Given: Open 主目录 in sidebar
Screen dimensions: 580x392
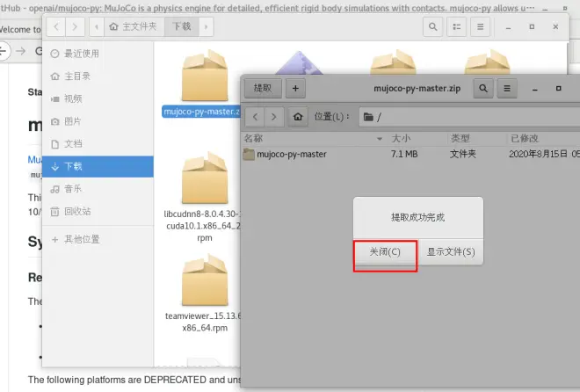Looking at the screenshot, I should pos(98,76).
